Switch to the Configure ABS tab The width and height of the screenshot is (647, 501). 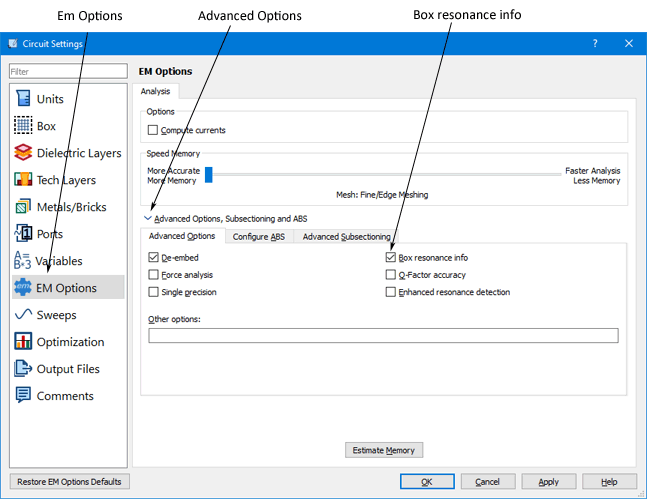coord(258,236)
